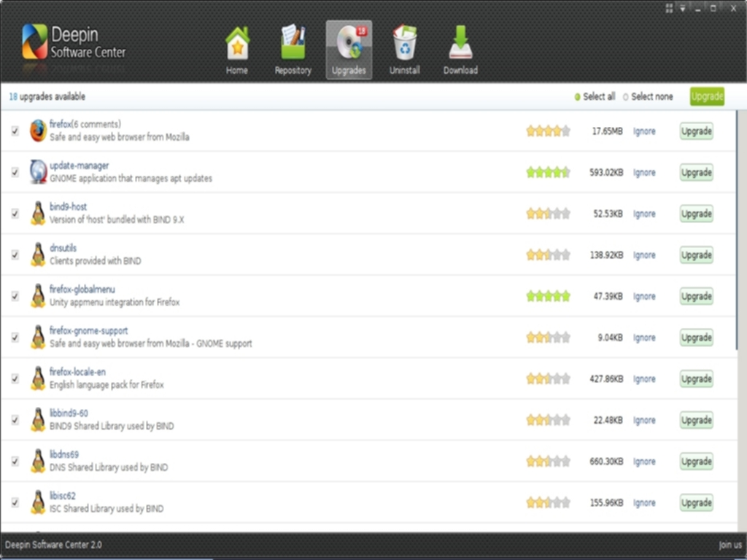Open the dropdown menu arrow in title bar

[683, 9]
